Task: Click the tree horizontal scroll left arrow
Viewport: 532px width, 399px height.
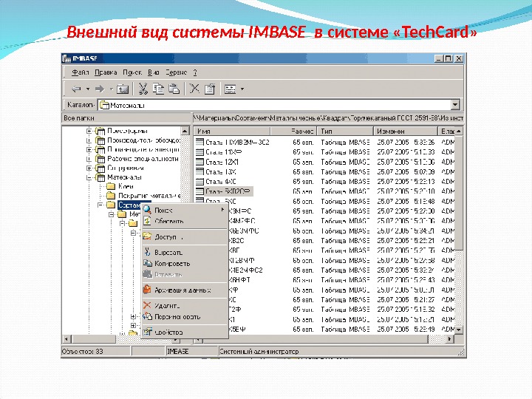Action: [66, 339]
